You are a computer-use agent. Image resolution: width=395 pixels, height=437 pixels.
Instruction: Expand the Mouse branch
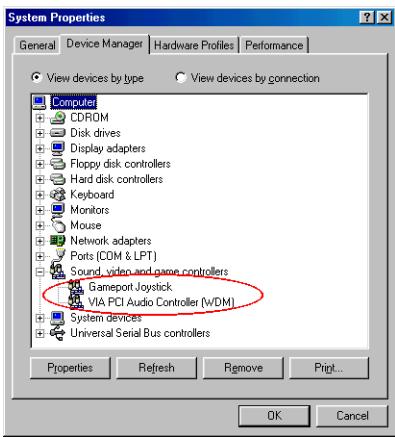pos(40,225)
